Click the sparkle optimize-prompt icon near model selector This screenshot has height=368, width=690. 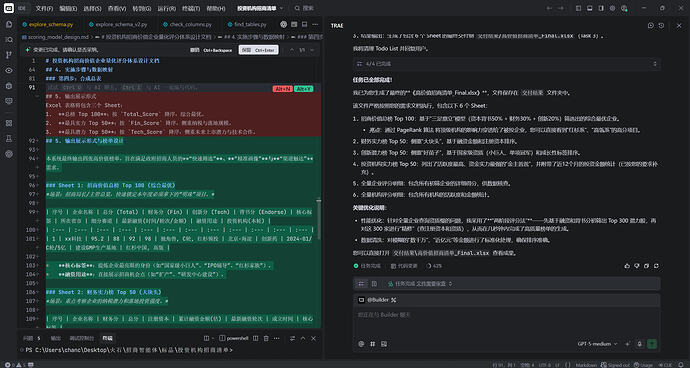tap(627, 344)
